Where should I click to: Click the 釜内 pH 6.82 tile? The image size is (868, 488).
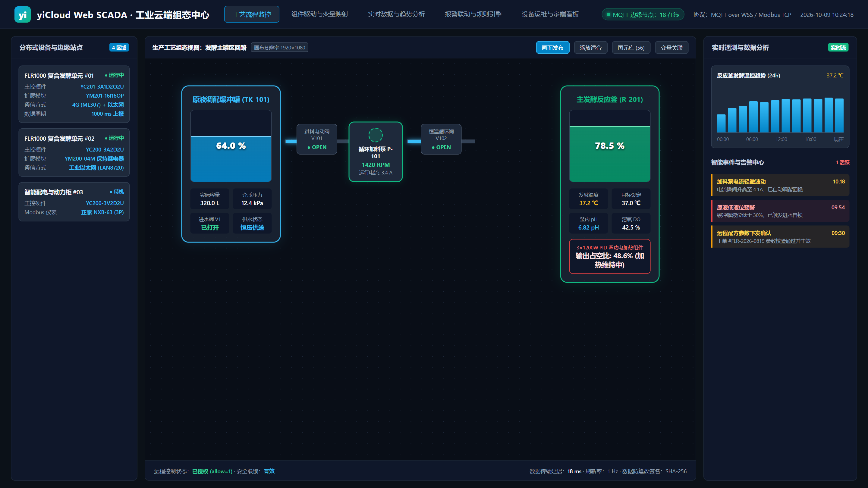(588, 223)
